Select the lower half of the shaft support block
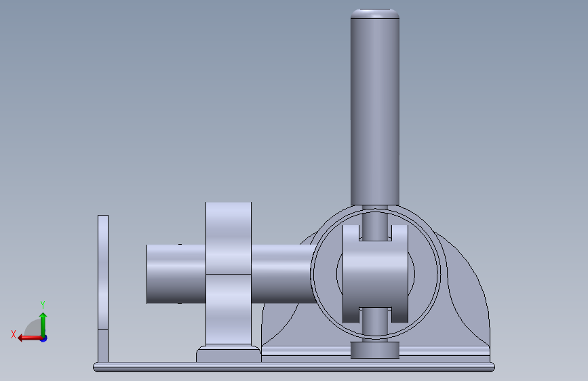Screen dimensions: 588x381 click(x=229, y=309)
